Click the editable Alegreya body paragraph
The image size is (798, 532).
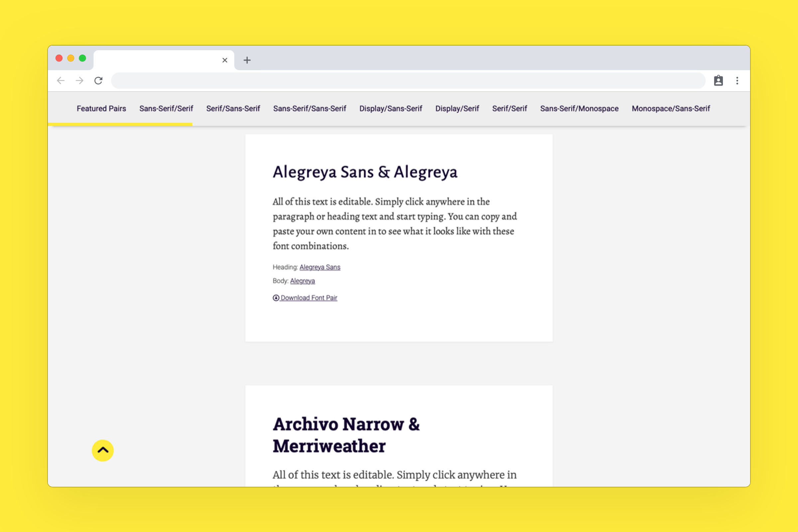(395, 223)
